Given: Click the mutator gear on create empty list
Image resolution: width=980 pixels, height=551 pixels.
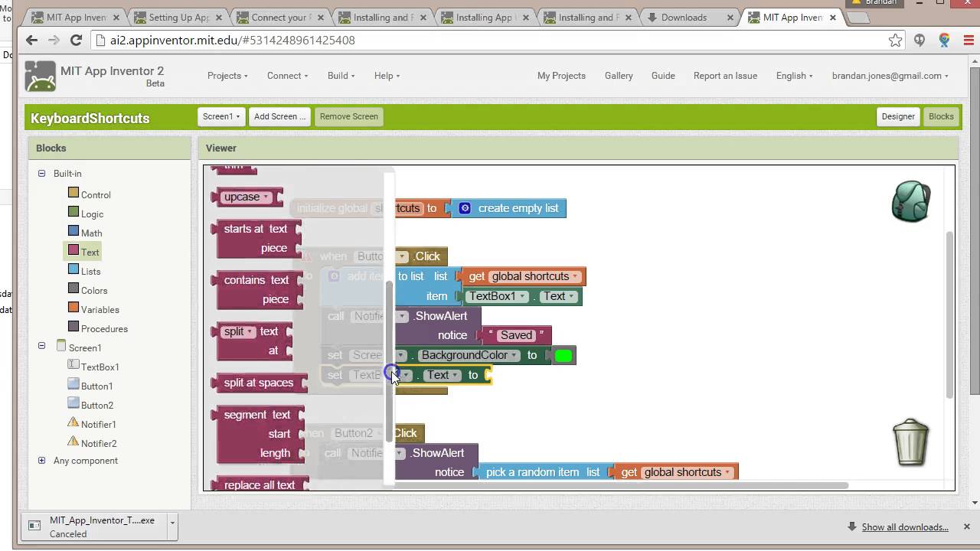Looking at the screenshot, I should 465,208.
